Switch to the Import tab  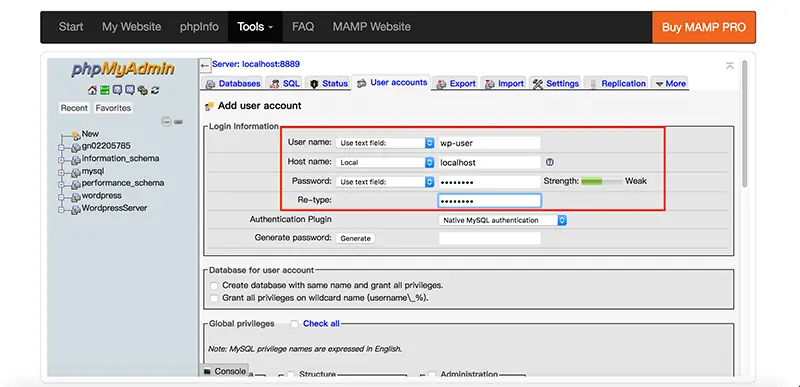pyautogui.click(x=504, y=84)
